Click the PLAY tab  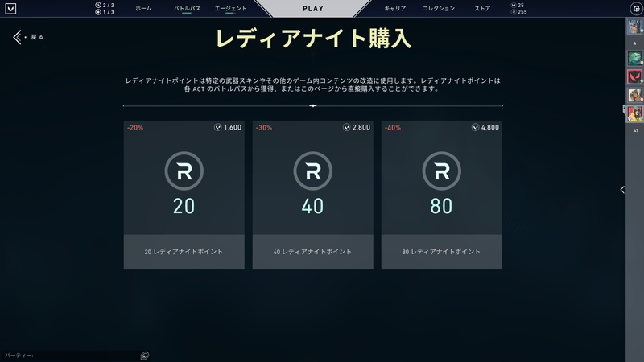[x=313, y=9]
